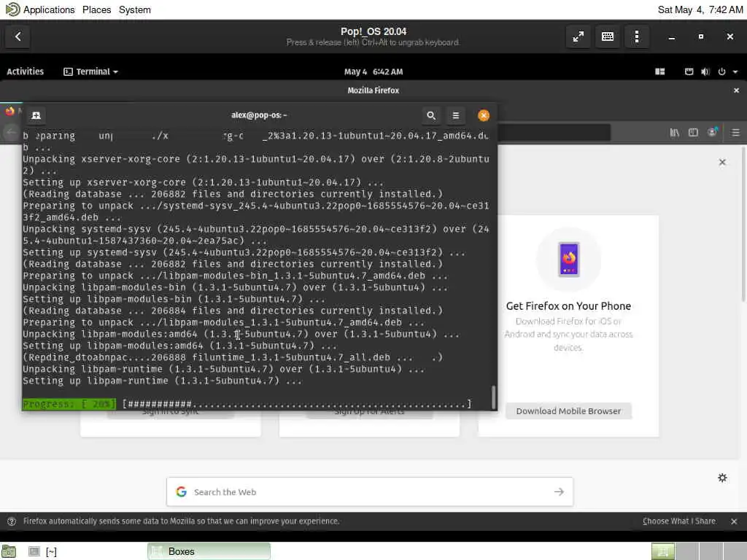Screen dimensions: 747x560
Task: Dismiss the Firefox onboarding cards
Action: point(722,162)
